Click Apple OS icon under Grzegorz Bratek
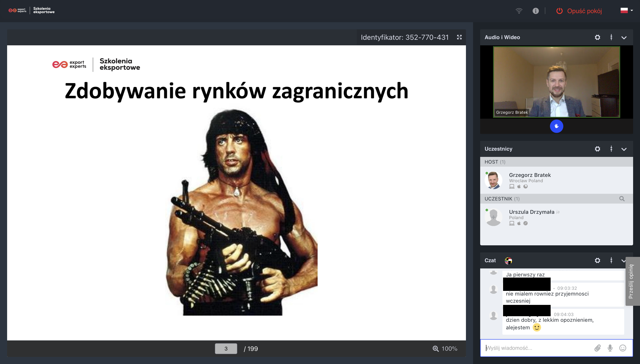This screenshot has width=640, height=364. tap(519, 186)
